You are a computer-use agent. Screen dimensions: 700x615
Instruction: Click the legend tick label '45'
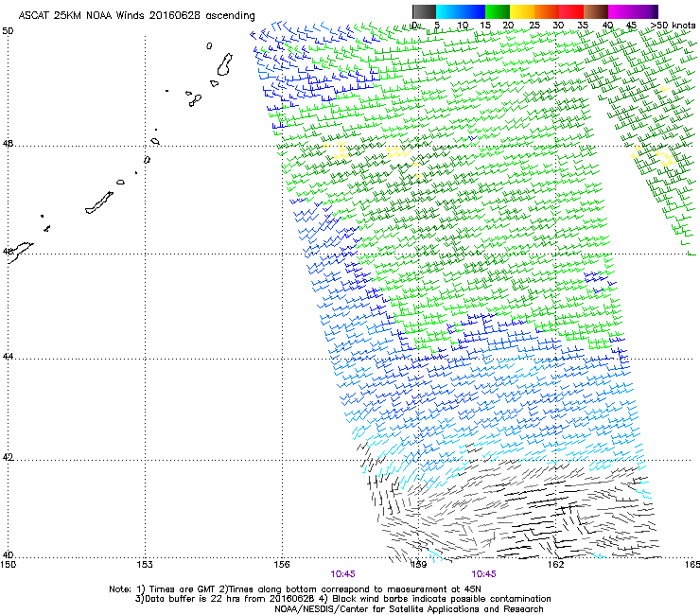631,26
